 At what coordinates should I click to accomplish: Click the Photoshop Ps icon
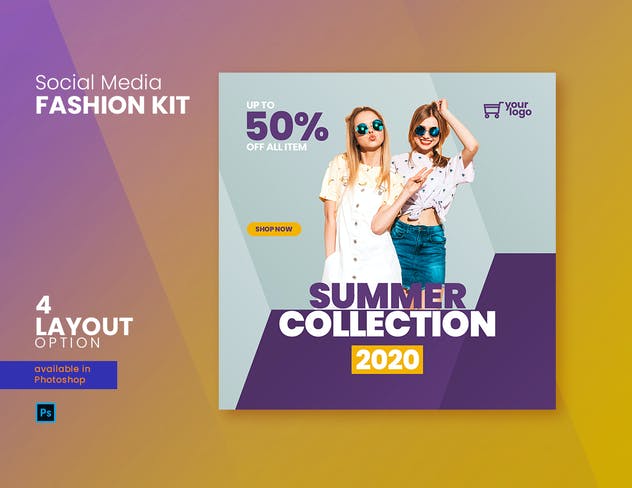click(x=46, y=412)
